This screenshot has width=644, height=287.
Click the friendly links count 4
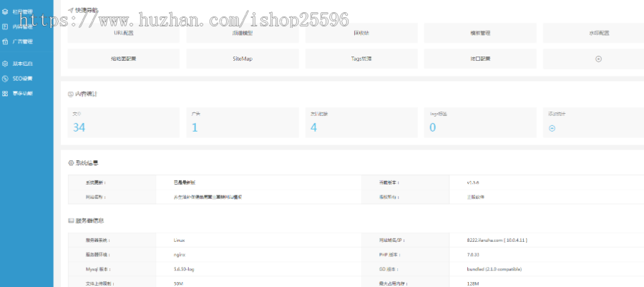point(314,127)
